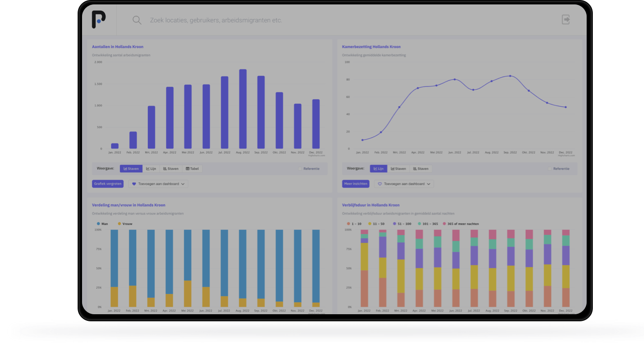
Task: Toggle the 11 - 50 legend series
Action: [x=376, y=224]
